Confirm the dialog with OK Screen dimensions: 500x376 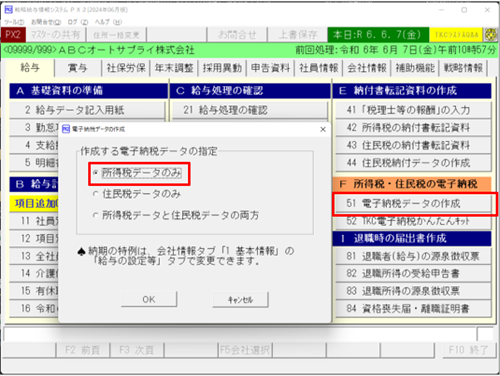(149, 299)
